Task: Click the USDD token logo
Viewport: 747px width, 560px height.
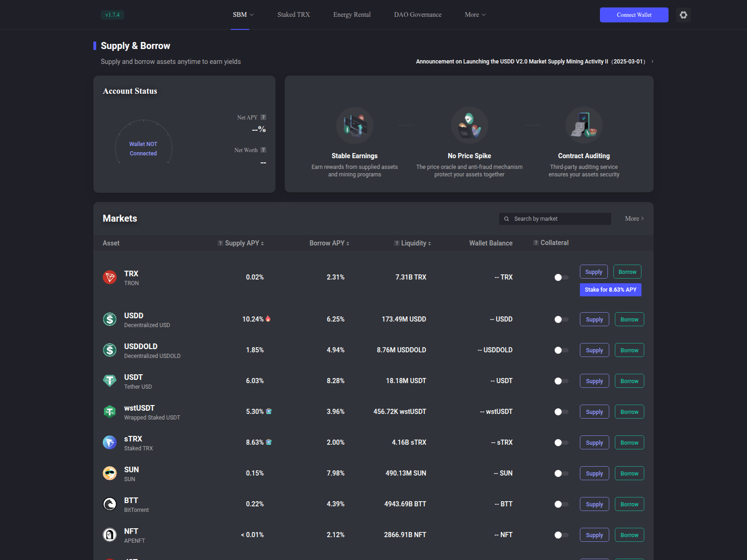Action: (110, 319)
